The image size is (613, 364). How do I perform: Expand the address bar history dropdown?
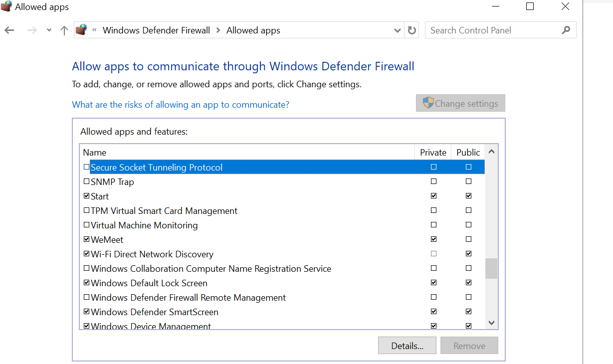point(398,30)
